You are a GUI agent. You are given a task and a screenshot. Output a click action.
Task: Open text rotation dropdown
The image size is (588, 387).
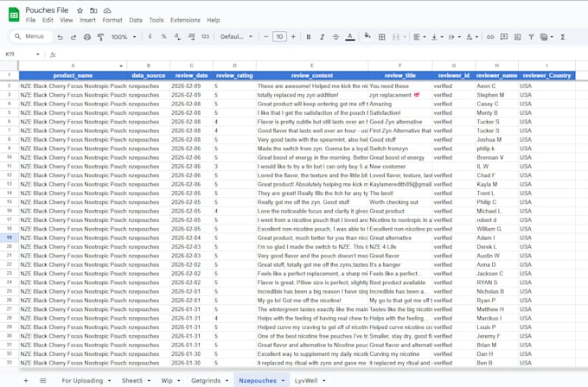click(x=472, y=37)
